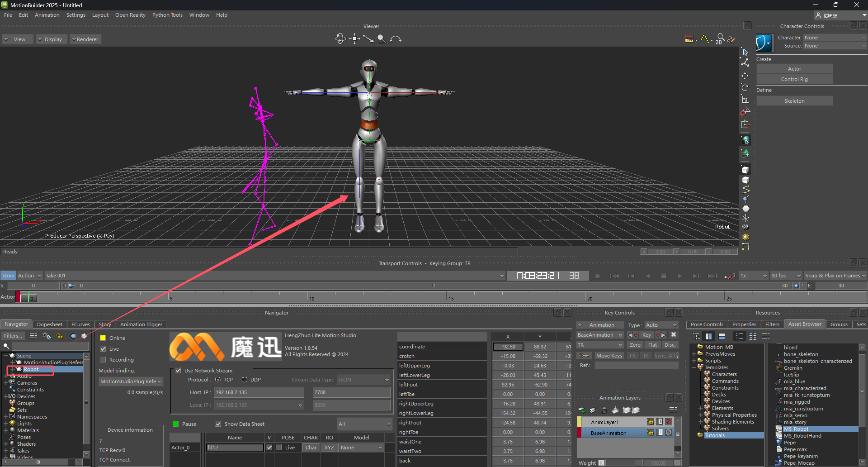Switch to the FCurves tab
This screenshot has height=467, width=868.
[x=80, y=324]
